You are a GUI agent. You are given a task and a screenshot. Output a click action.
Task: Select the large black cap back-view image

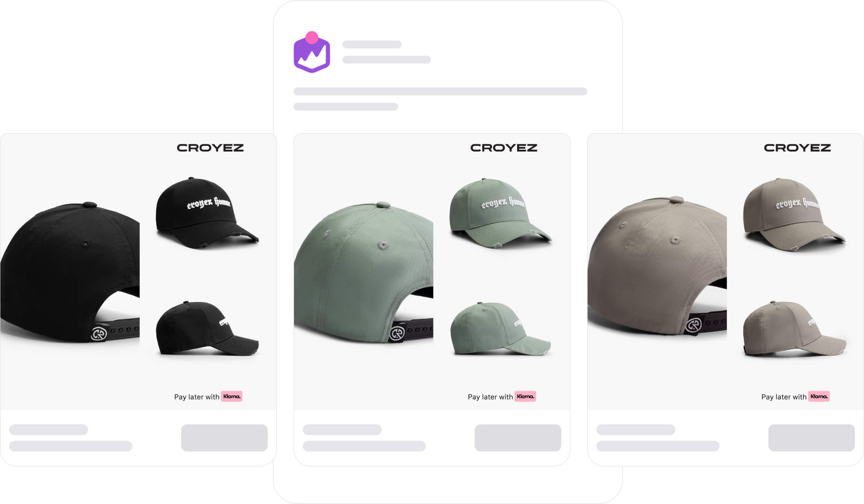click(x=70, y=272)
